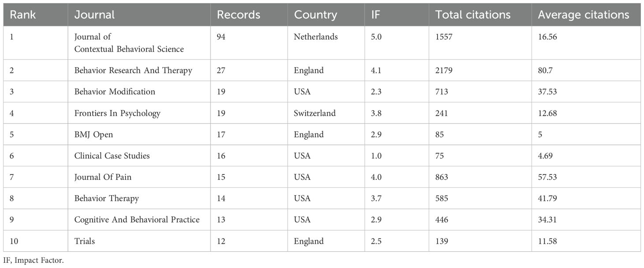Click the IF column header

(375, 15)
